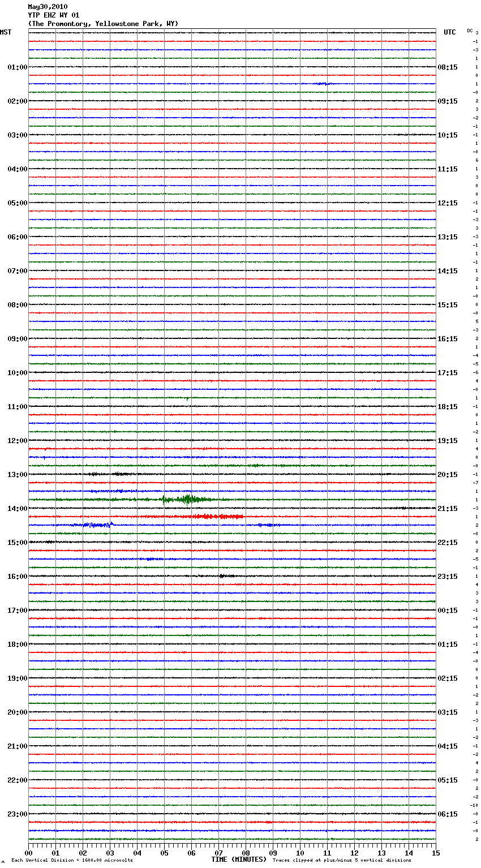This screenshot has height=868, width=481.
Task: Click the TIME (MINUTES) axis label
Action: [x=239, y=860]
